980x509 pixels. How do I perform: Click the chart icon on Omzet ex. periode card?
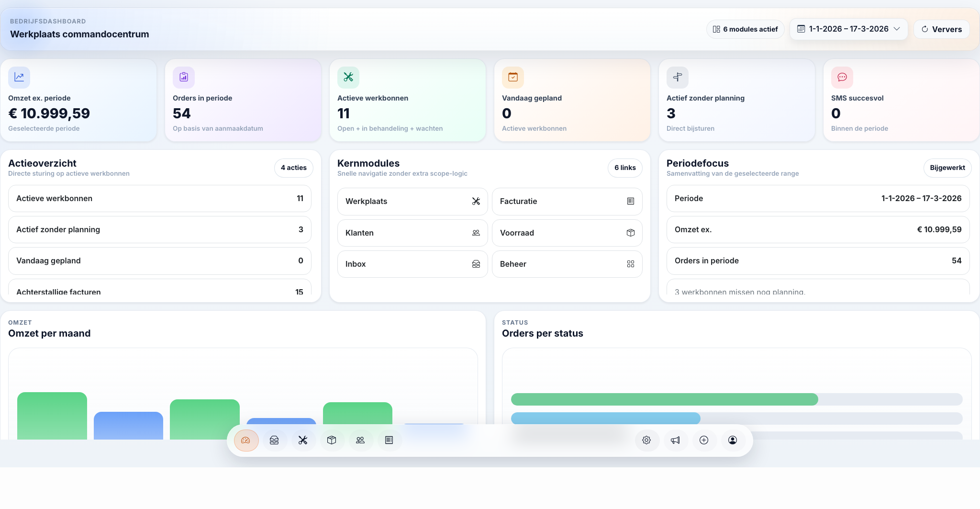(19, 77)
